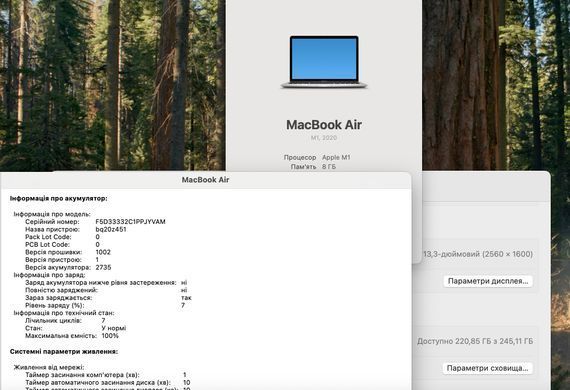
Task: Click the "Зараз заряджається:" row label
Action: pos(59,298)
